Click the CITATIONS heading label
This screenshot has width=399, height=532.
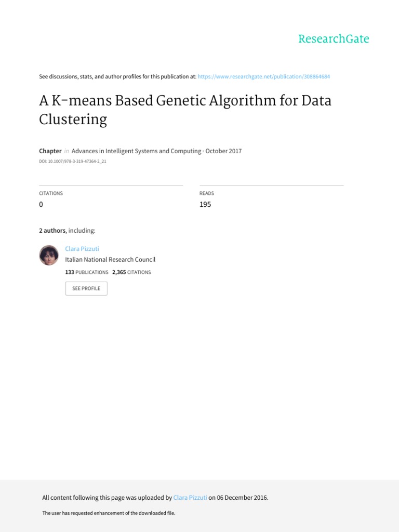tap(51, 193)
